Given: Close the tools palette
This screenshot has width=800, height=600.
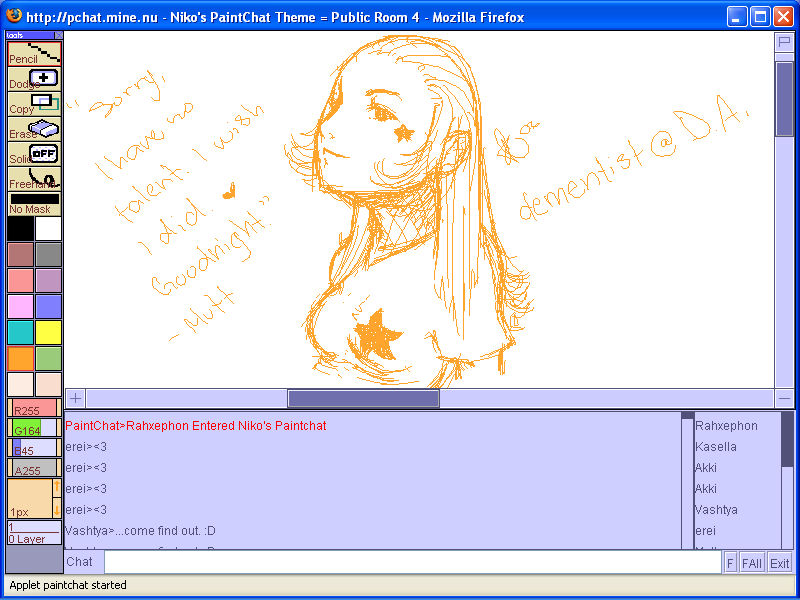Looking at the screenshot, I should point(59,35).
